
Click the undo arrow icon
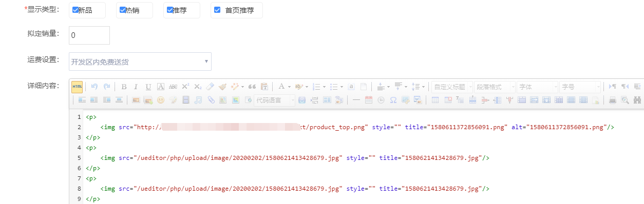pos(94,87)
